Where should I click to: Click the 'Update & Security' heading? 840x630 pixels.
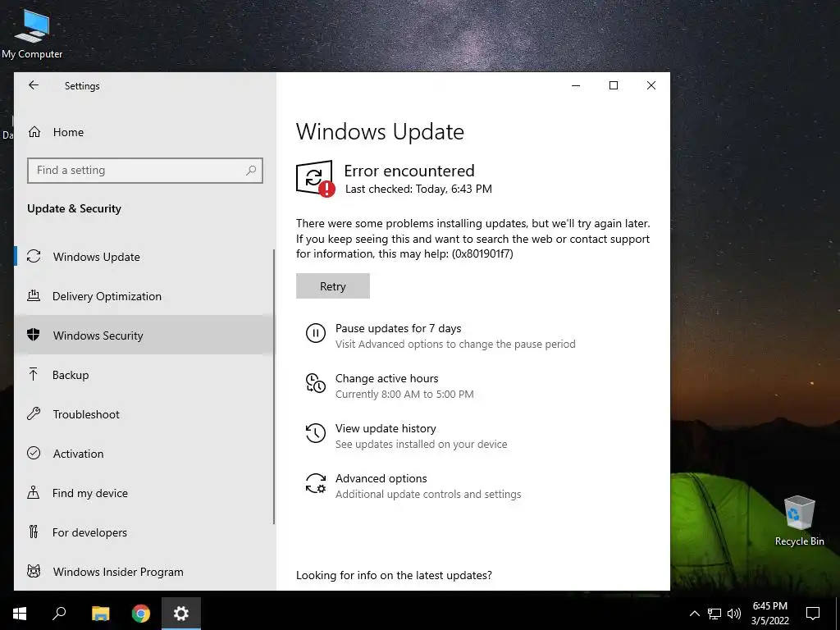coord(74,208)
